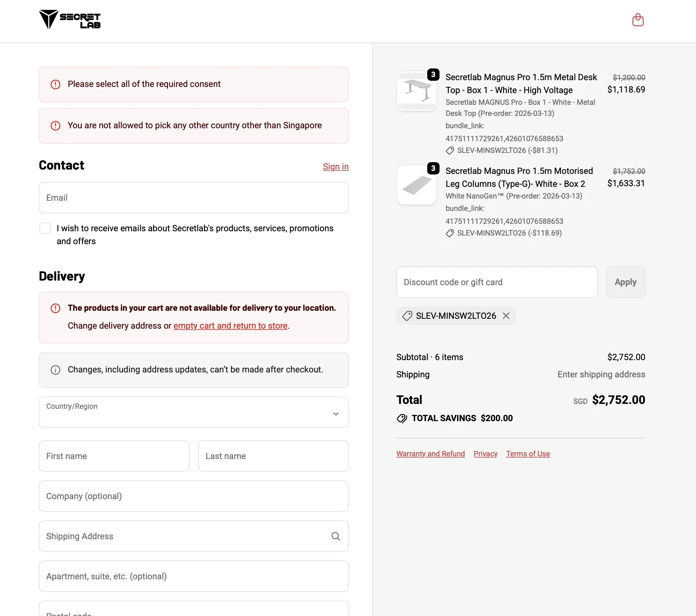
Task: Open the Country/Region dropdown
Action: (x=193, y=412)
